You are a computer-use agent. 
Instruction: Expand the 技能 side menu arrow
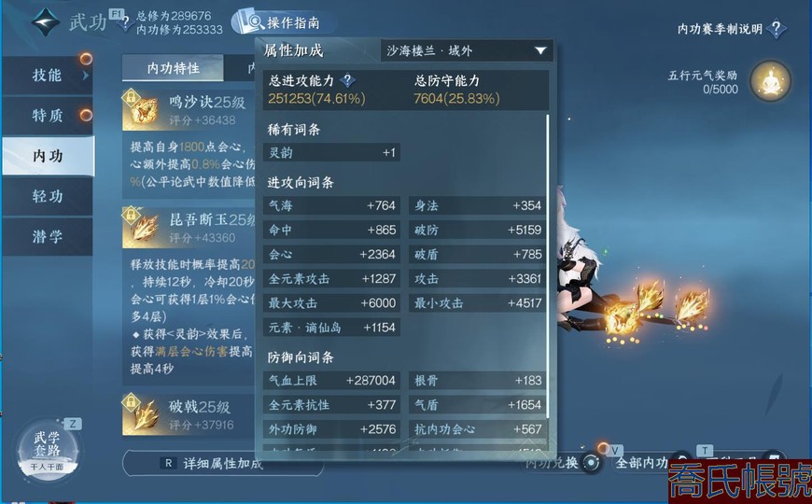pos(86,76)
